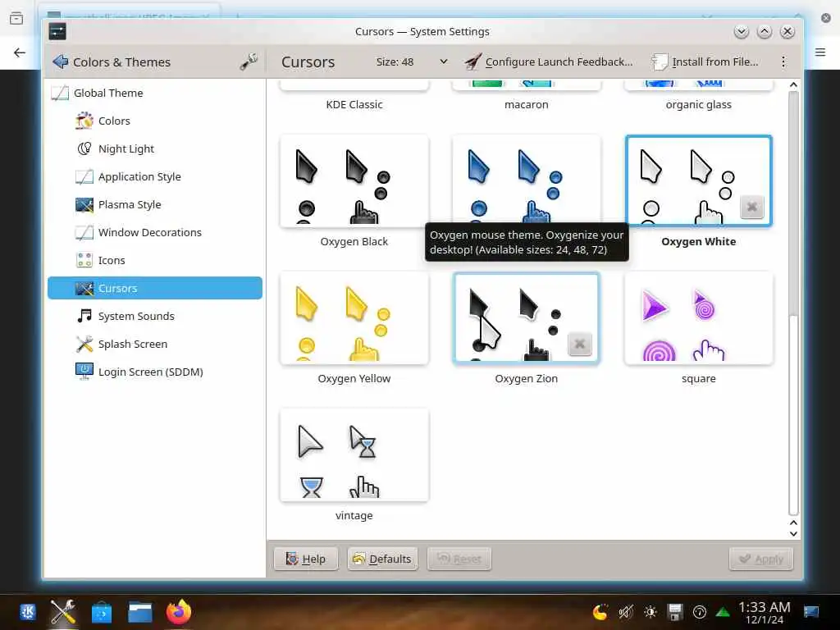Click the Apply button
The height and width of the screenshot is (630, 840).
click(760, 559)
